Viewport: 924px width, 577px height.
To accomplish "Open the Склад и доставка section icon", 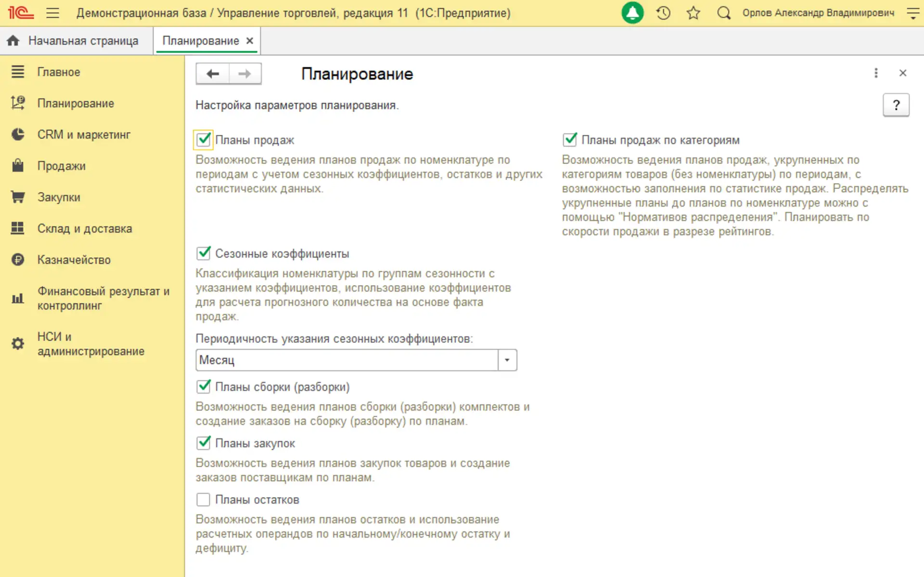I will point(18,228).
